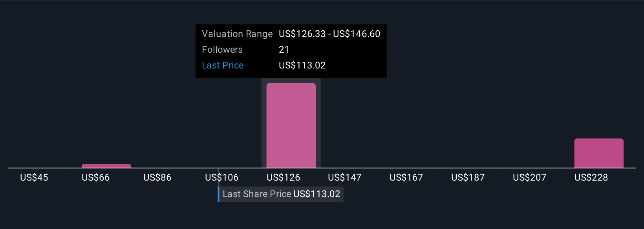This screenshot has width=644, height=229.
Task: Click the US$126 axis label
Action: (x=284, y=177)
